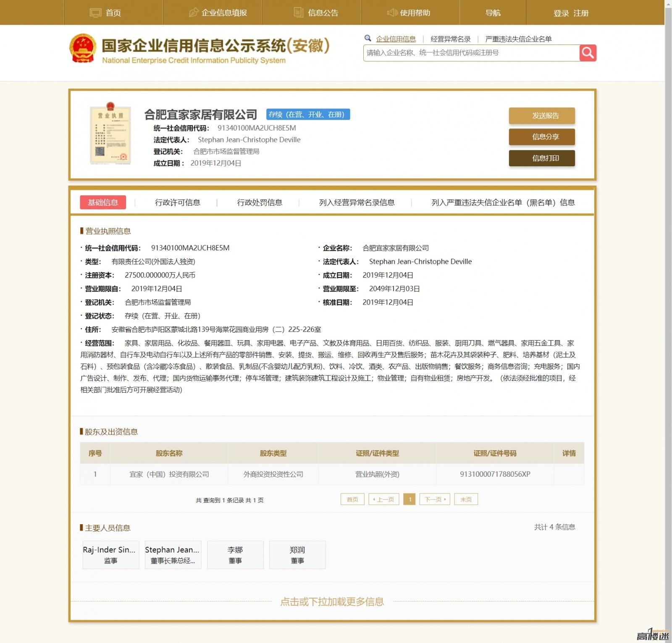Click 首页 pagination button
The image size is (672, 643).
coord(352,499)
